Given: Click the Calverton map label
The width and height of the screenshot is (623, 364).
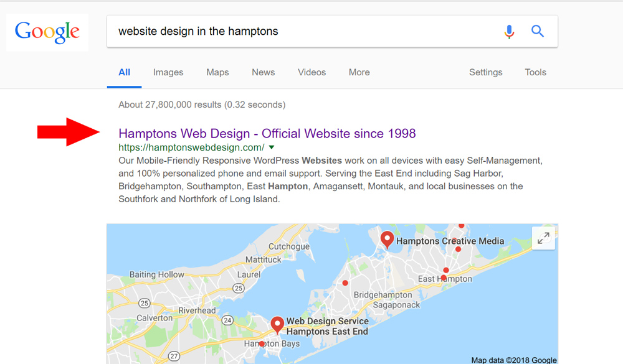Looking at the screenshot, I should tap(155, 318).
